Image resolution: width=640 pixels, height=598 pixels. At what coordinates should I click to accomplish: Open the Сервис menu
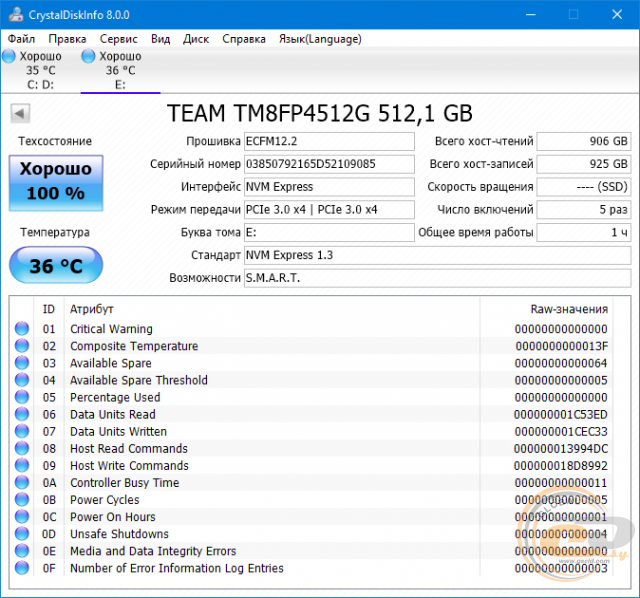tap(119, 39)
